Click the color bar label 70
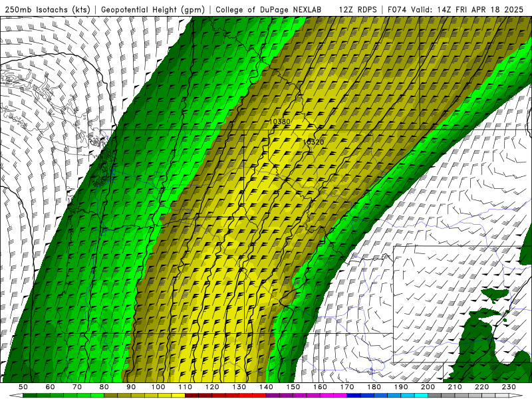Viewport: 532px width, 399px height. (77, 387)
